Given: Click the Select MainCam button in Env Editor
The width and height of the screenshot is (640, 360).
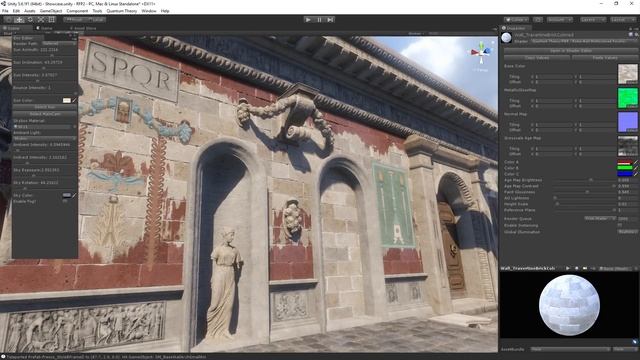Looking at the screenshot, I should [44, 114].
